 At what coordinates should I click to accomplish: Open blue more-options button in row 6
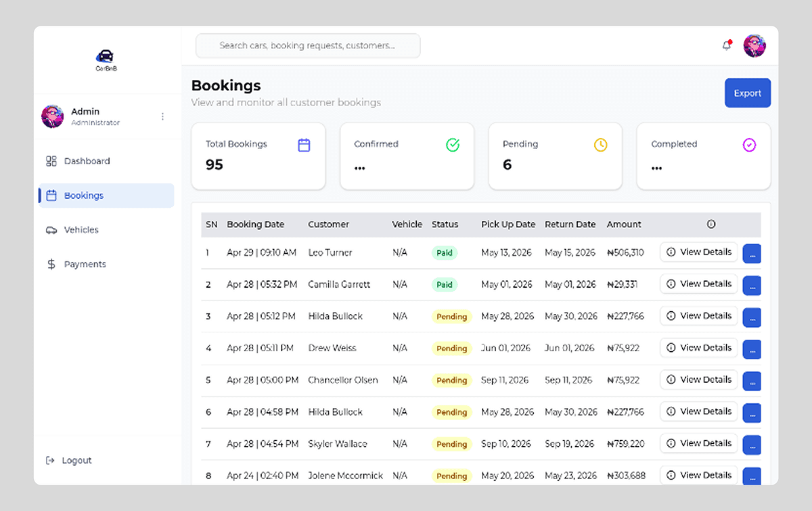pyautogui.click(x=752, y=413)
